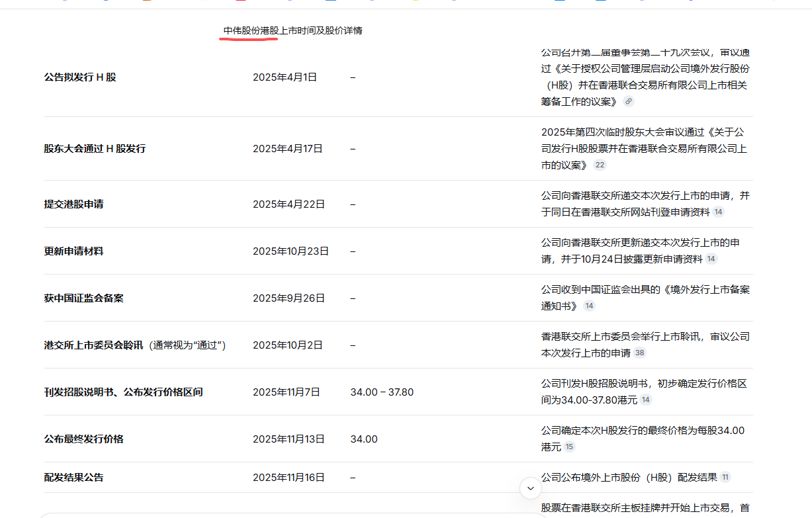Click the date 2025年4月17日
The width and height of the screenshot is (812, 518).
point(287,148)
